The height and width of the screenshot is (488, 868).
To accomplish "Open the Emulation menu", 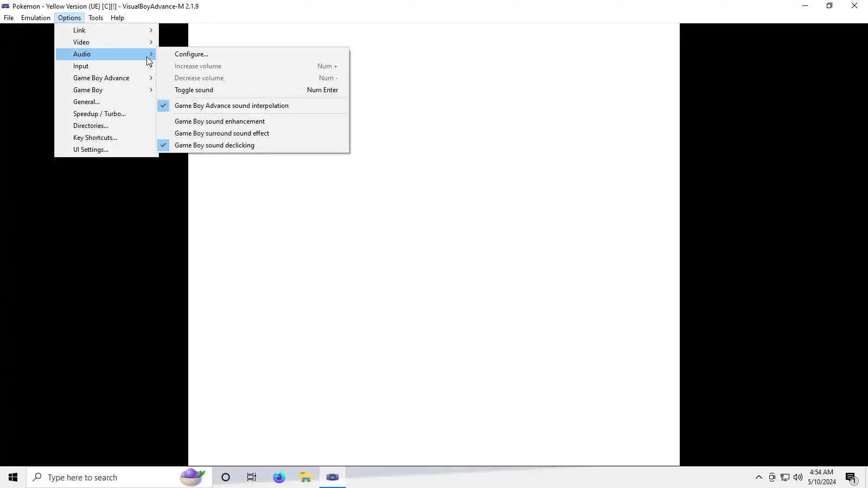I will pos(36,18).
